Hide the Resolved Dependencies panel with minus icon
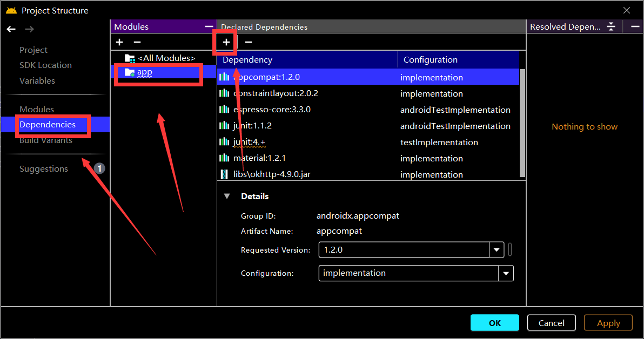 (633, 26)
